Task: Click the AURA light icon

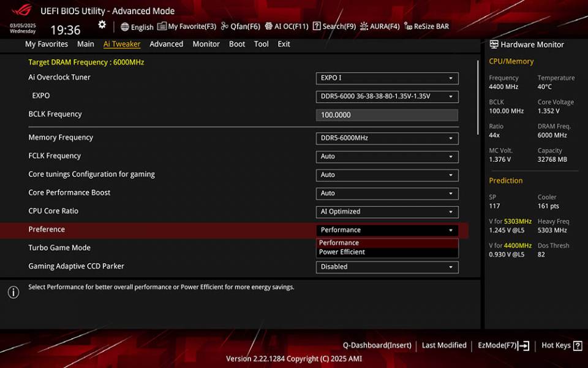Action: [x=364, y=26]
